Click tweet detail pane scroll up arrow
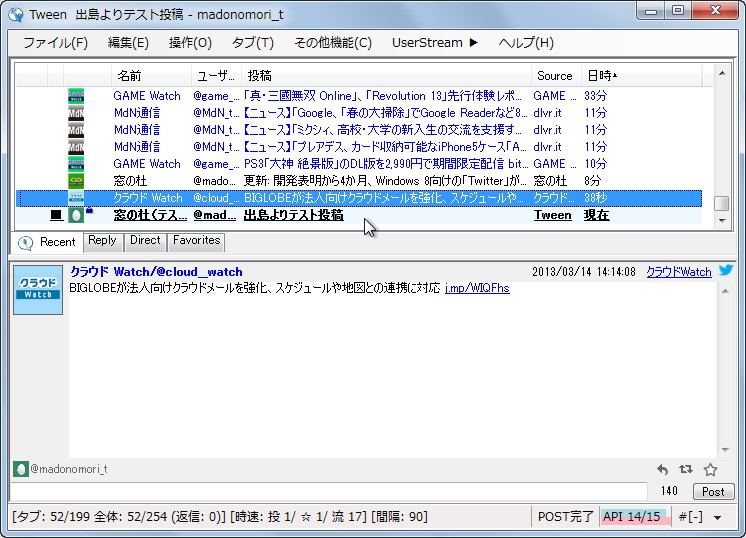Viewport: 746px width, 538px height. click(x=726, y=291)
